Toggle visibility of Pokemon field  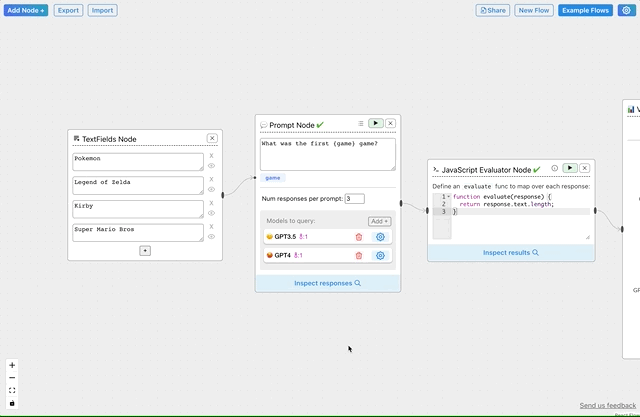point(211,166)
